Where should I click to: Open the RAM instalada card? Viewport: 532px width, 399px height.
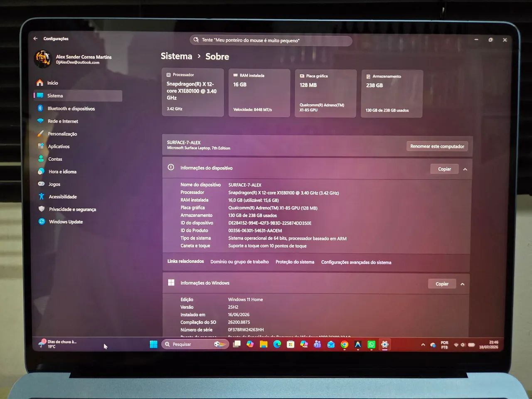(259, 93)
